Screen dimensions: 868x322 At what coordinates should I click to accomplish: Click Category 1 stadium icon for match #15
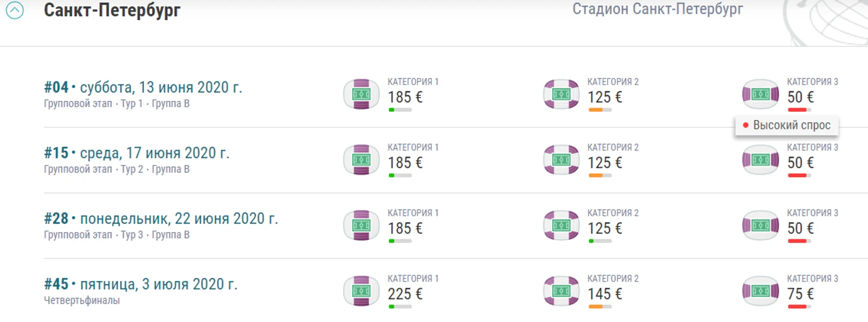[x=361, y=159]
